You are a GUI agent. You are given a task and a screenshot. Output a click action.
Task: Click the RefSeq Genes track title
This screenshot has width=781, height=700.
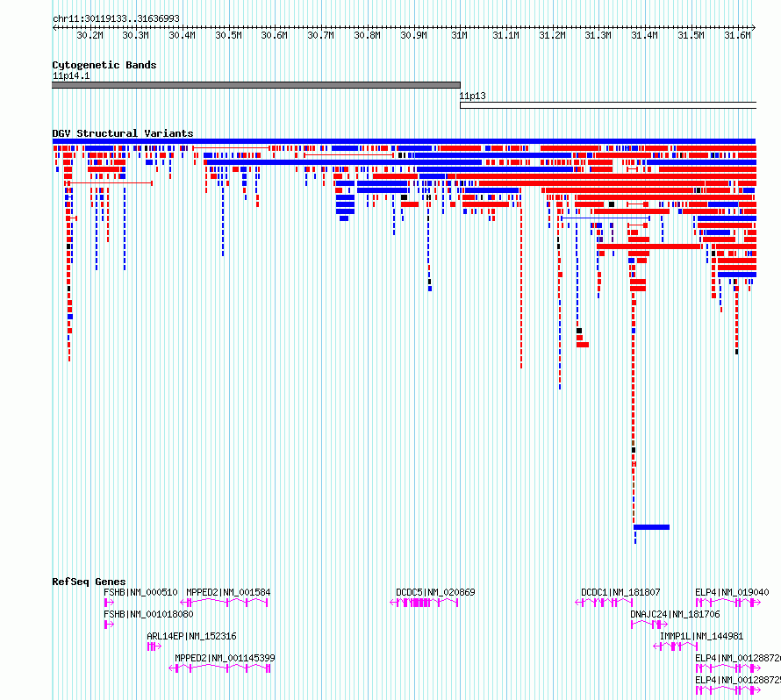(89, 582)
